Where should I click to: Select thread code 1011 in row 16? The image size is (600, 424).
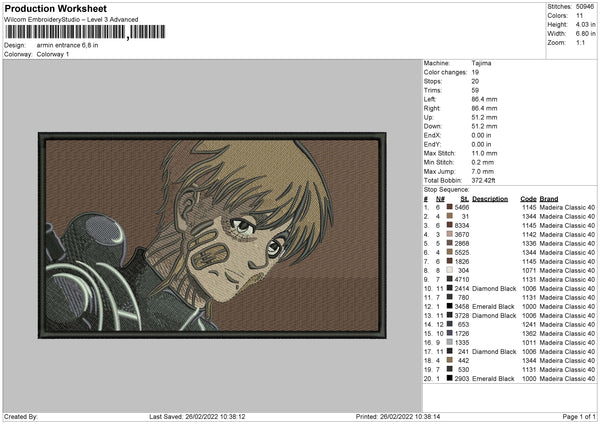pos(529,342)
